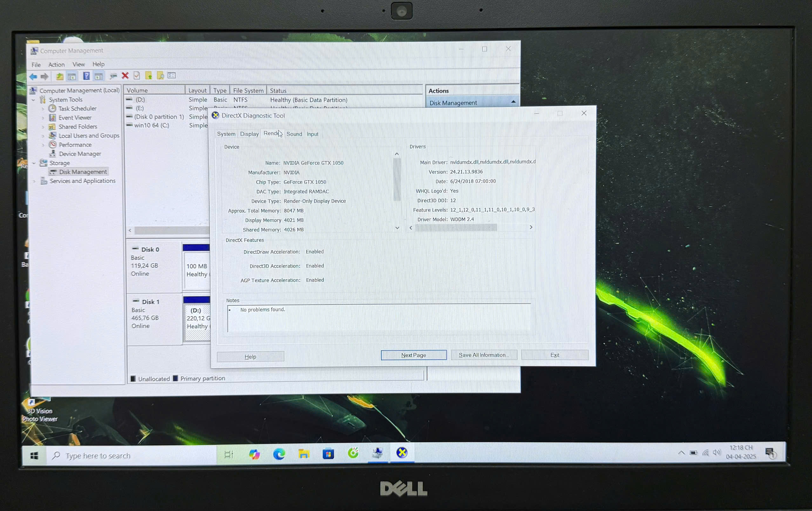This screenshot has width=812, height=511.
Task: Expand the Event Viewer node
Action: (x=43, y=118)
